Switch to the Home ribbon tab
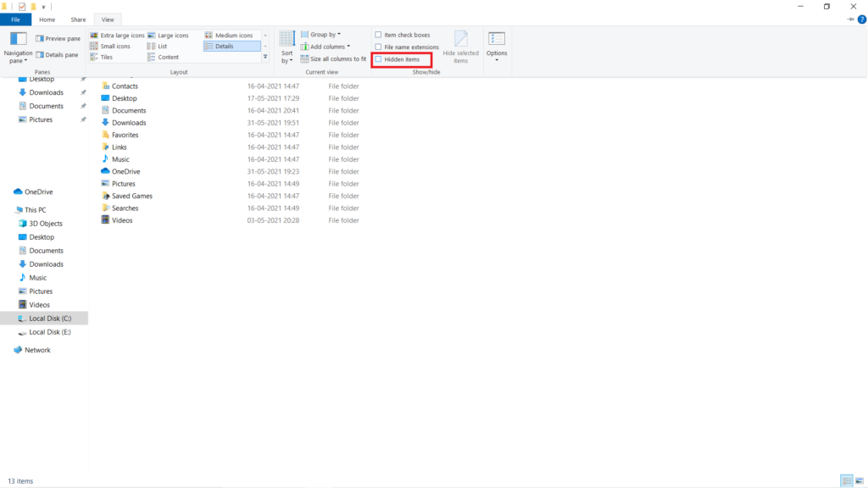Image resolution: width=868 pixels, height=488 pixels. 47,19
